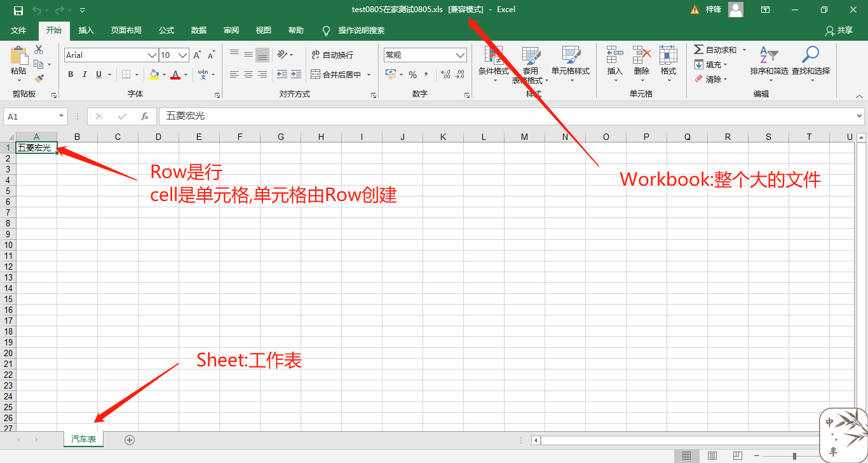Activate the Format Painter brush
Screen dimensions: 868x463
(x=39, y=79)
